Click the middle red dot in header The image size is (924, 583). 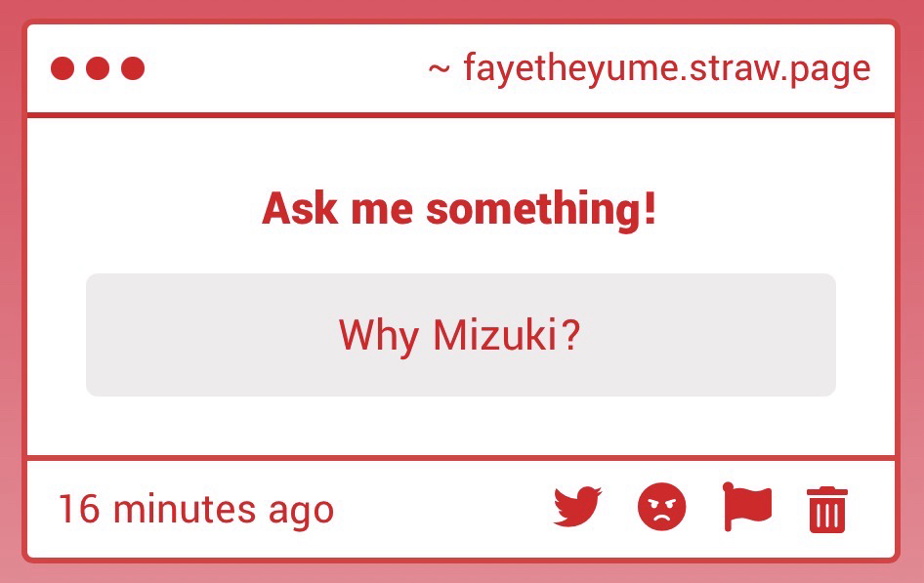click(98, 68)
